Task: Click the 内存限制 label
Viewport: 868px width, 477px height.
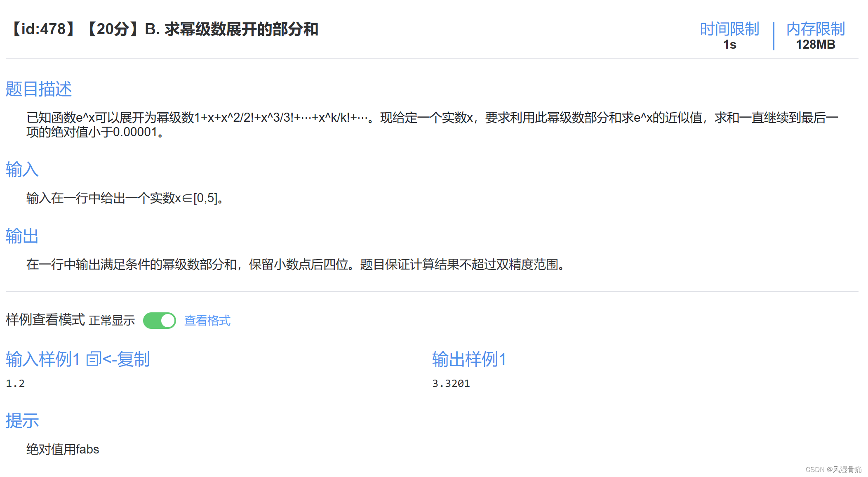Action: (815, 29)
